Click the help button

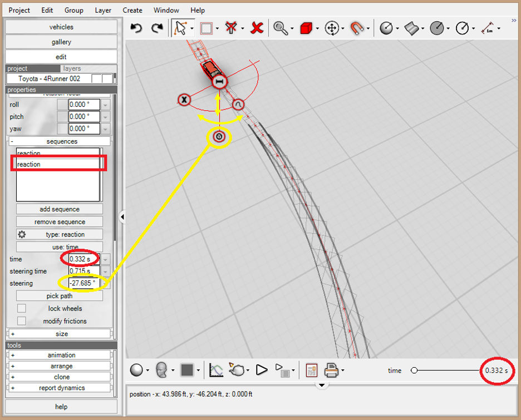(x=61, y=407)
